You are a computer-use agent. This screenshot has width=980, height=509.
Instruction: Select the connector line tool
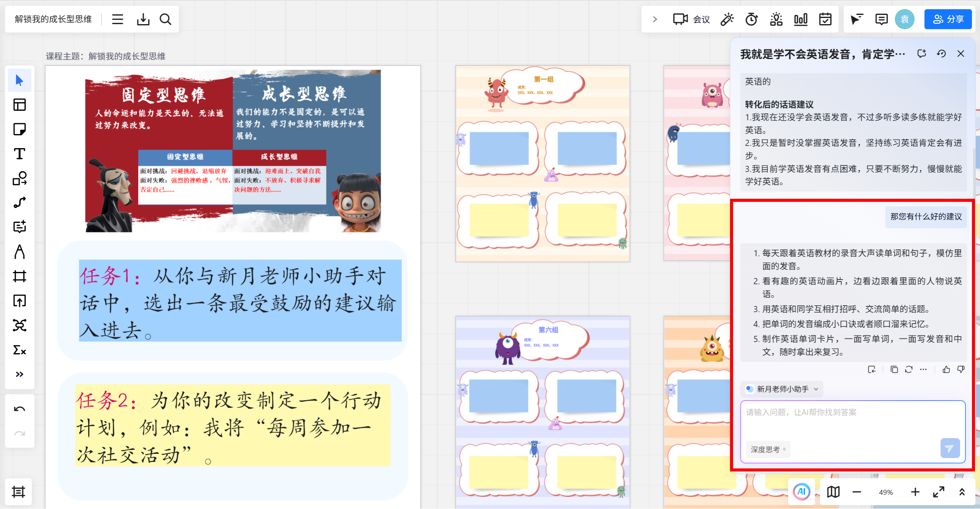20,203
